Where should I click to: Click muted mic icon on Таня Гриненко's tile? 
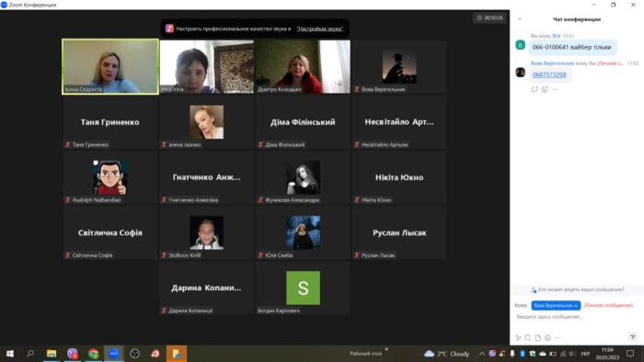(x=68, y=144)
